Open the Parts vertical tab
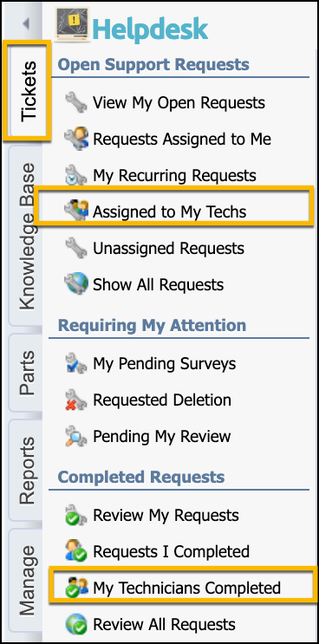Screen dimensions: 319x644 click(27, 373)
